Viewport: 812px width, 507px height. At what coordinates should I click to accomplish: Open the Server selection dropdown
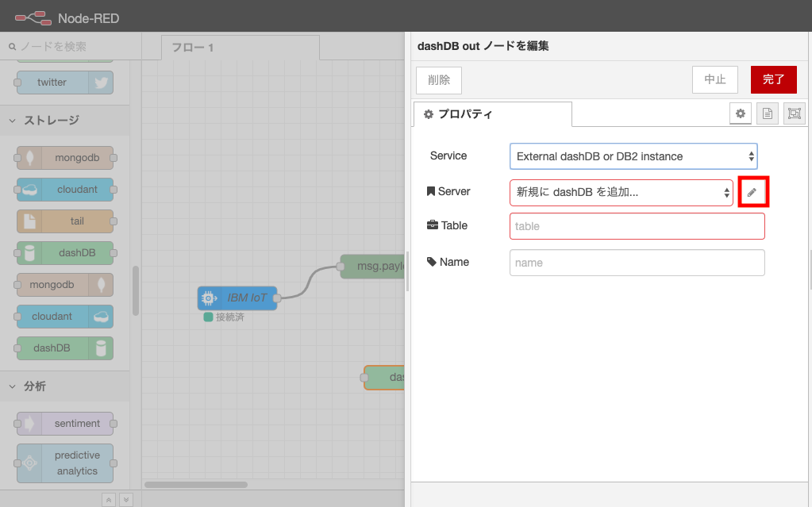621,191
